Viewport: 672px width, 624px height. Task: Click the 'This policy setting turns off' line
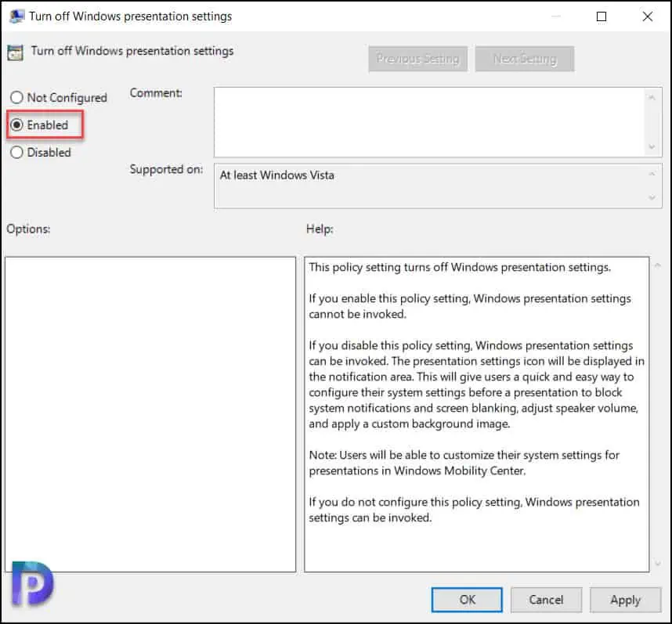click(x=460, y=267)
